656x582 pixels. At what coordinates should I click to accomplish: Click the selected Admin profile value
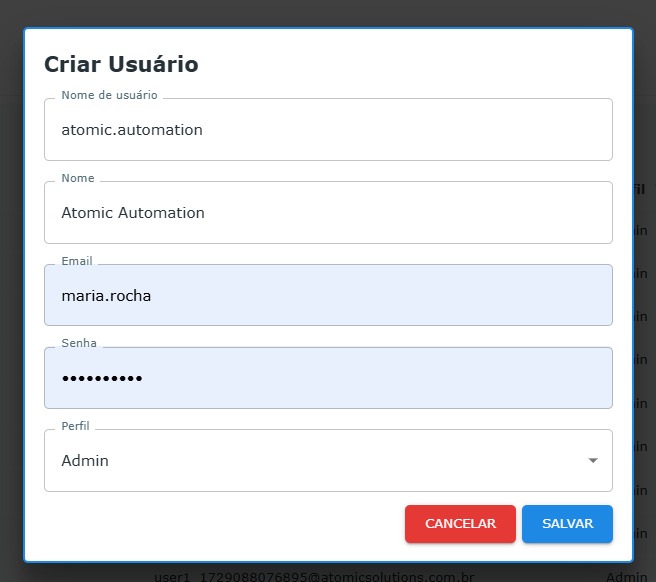click(85, 461)
